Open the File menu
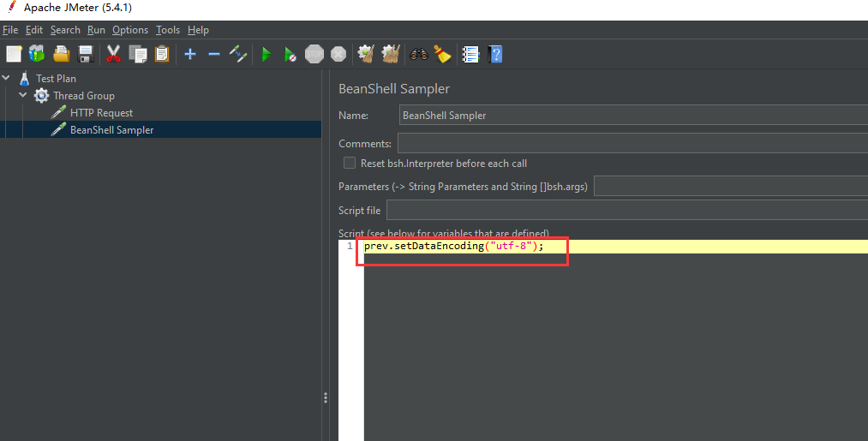The image size is (868, 441). 10,30
